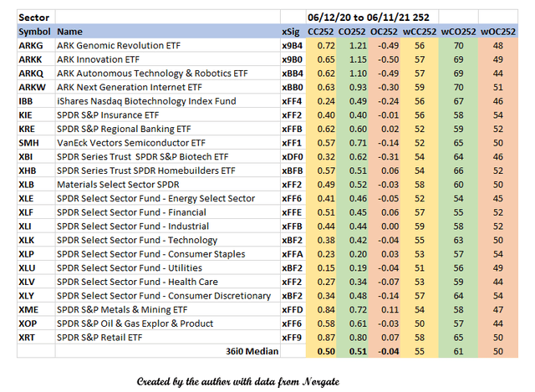Click the ARKW symbol cell
The height and width of the screenshot is (392, 535).
point(36,87)
